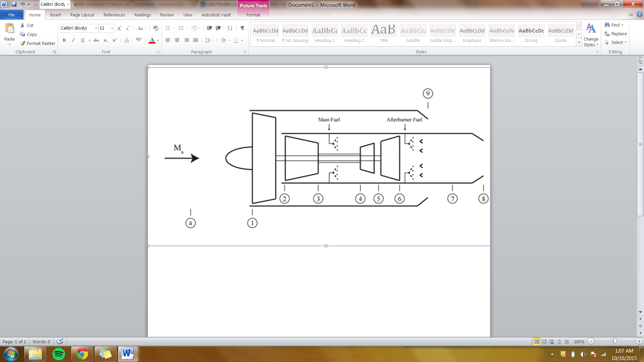Viewport: 644px width, 362px height.
Task: Open the Picture Tools Format tab
Action: (253, 15)
